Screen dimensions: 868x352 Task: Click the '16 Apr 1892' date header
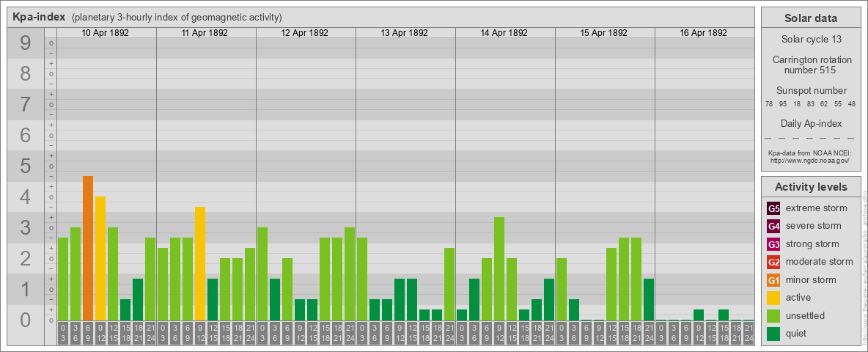pyautogui.click(x=703, y=33)
